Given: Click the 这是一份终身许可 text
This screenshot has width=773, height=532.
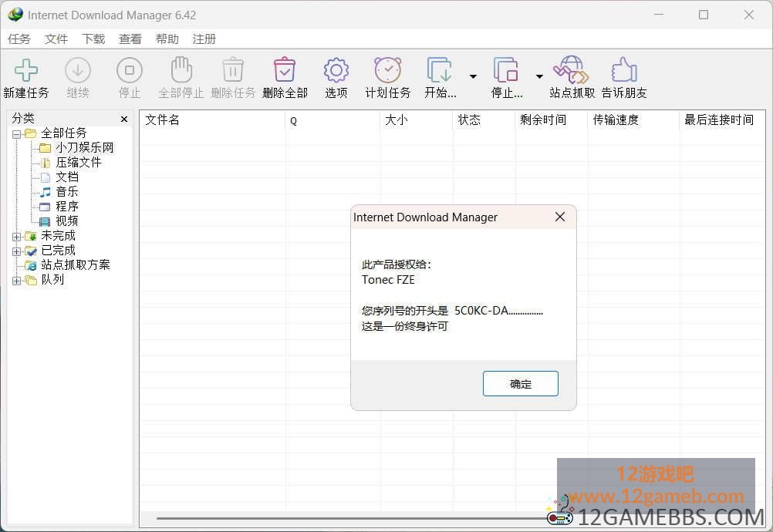Looking at the screenshot, I should pos(404,326).
